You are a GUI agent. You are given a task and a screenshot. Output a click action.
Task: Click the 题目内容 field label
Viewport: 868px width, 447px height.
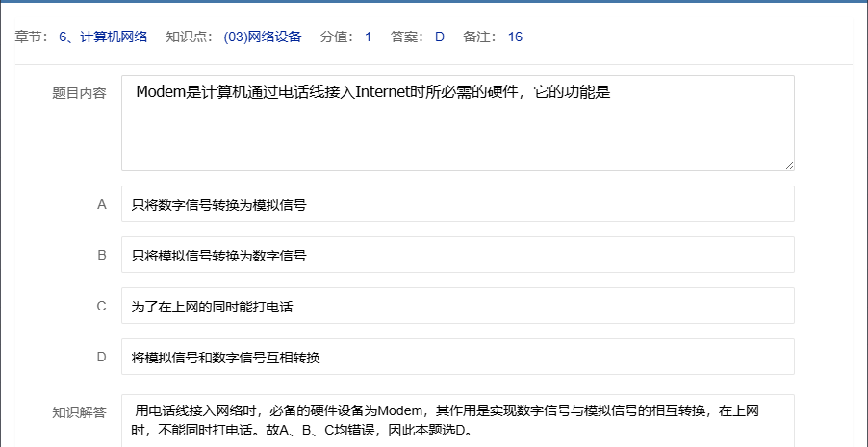tap(79, 93)
